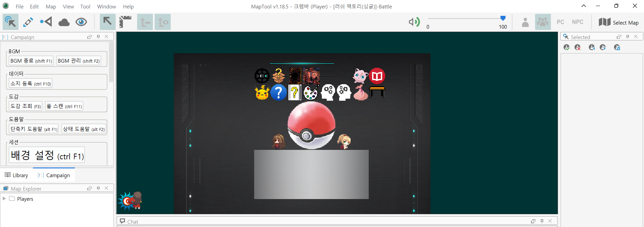Click the Selected panel red-X token icon

click(x=578, y=47)
